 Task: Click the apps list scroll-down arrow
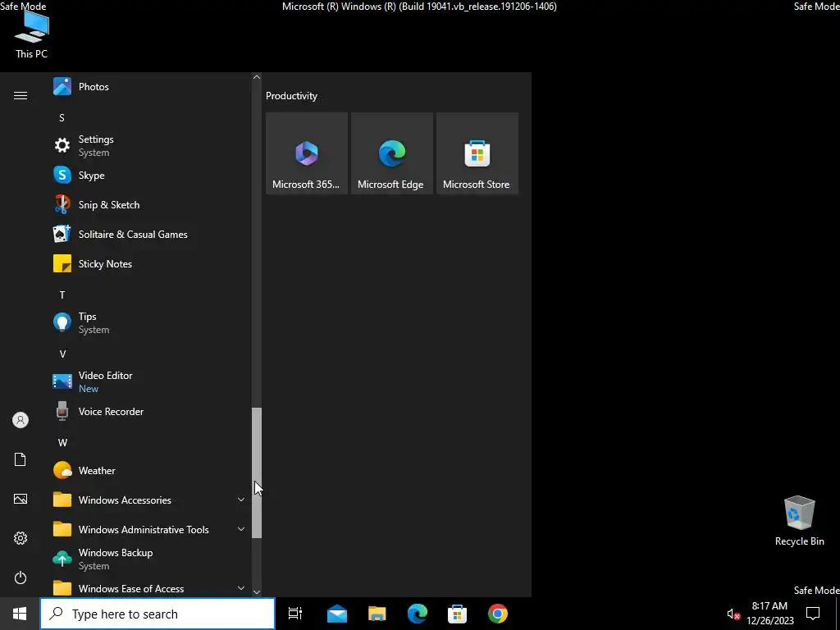click(x=257, y=592)
